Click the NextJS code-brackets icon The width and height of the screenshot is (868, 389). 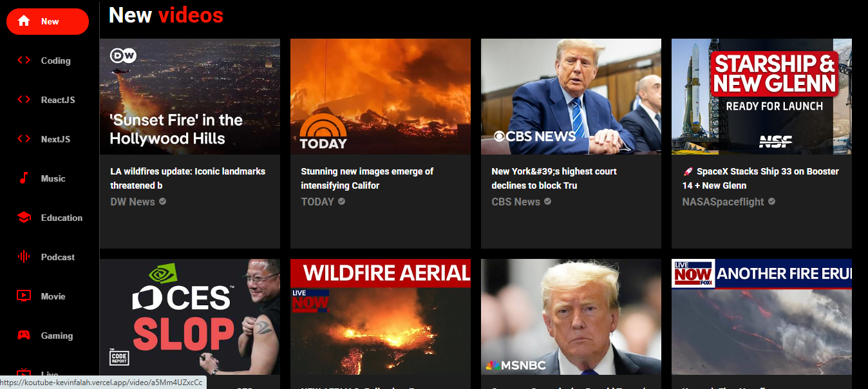point(24,139)
